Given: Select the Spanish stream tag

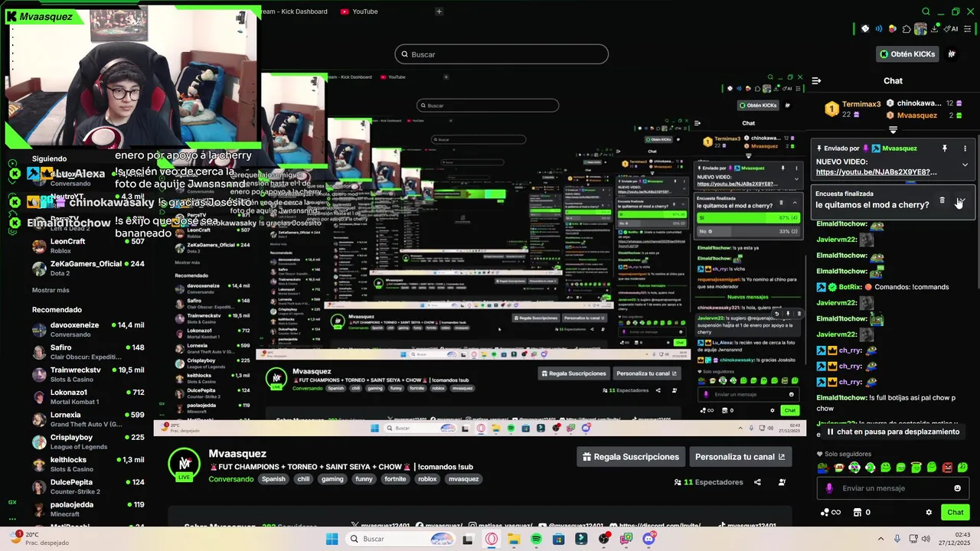Looking at the screenshot, I should pos(273,479).
